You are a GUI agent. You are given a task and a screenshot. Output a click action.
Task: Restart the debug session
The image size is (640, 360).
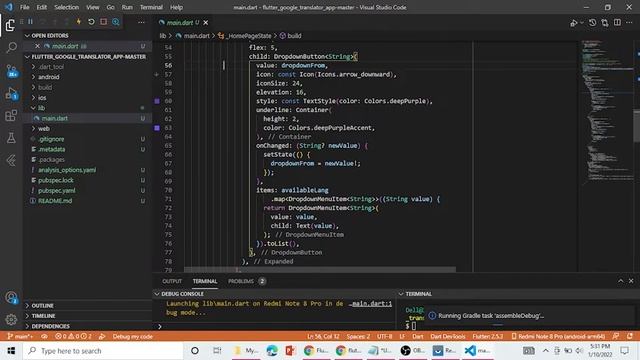click(91, 22)
